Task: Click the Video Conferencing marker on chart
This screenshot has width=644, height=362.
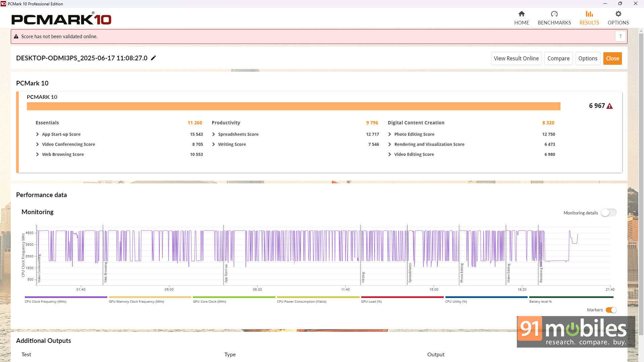Action: tap(39, 268)
